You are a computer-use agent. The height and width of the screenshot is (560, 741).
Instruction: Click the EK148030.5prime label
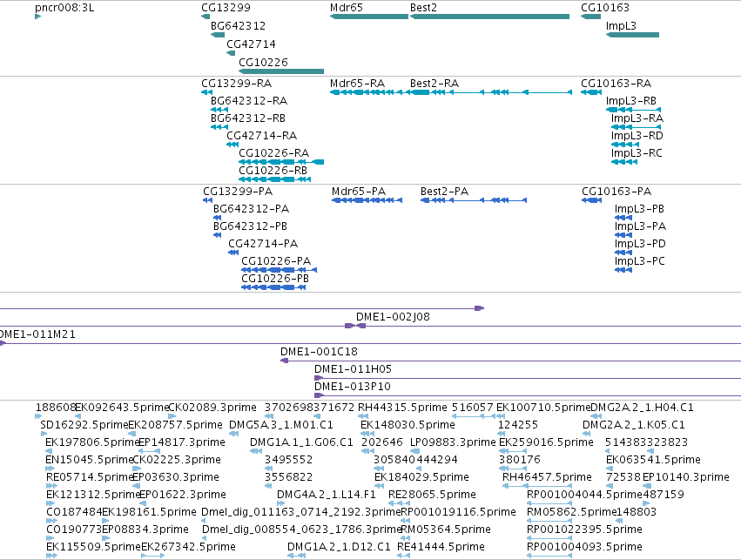click(x=408, y=425)
